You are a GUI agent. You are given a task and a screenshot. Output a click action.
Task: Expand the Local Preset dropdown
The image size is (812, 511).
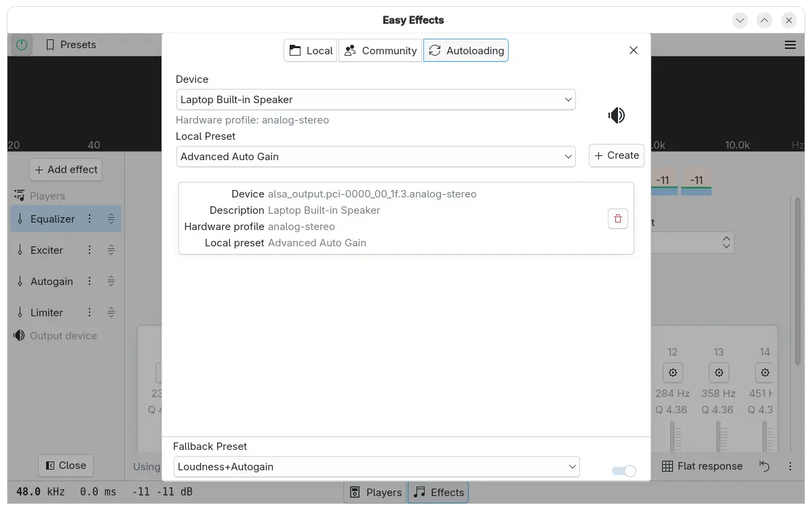click(x=375, y=157)
